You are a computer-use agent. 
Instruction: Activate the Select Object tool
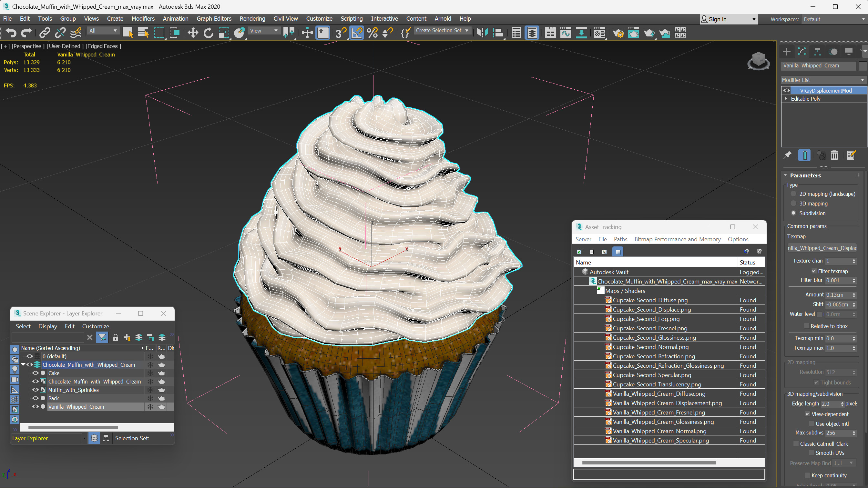point(128,33)
